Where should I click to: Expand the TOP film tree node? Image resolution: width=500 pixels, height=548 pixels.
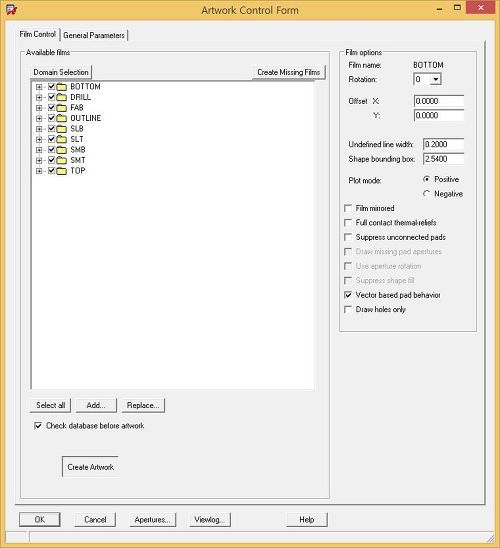[39, 171]
